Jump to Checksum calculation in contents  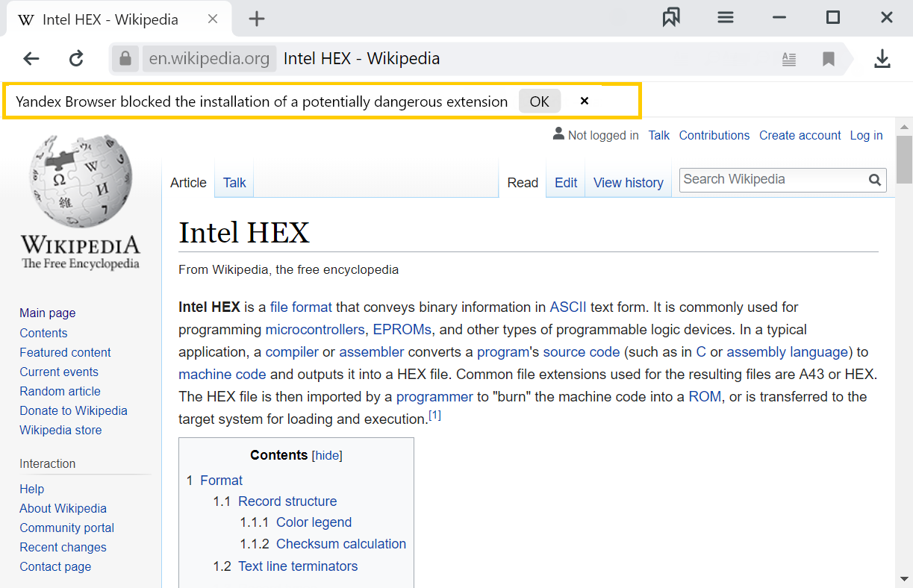point(341,544)
